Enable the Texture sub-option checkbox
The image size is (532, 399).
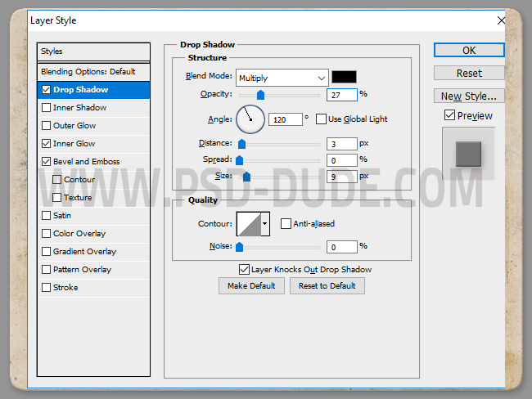[57, 198]
